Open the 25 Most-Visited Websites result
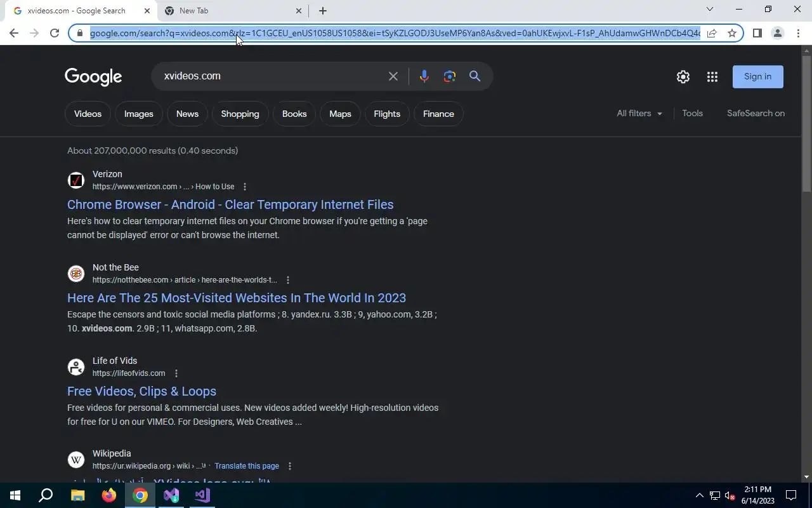This screenshot has height=508, width=812. pyautogui.click(x=237, y=298)
